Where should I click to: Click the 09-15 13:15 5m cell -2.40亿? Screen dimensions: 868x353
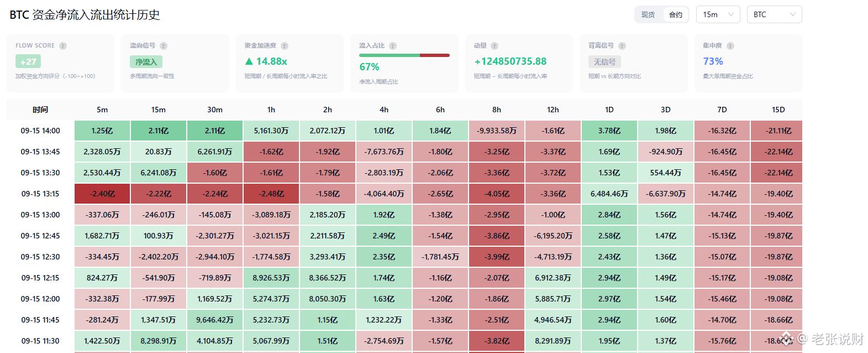click(102, 194)
